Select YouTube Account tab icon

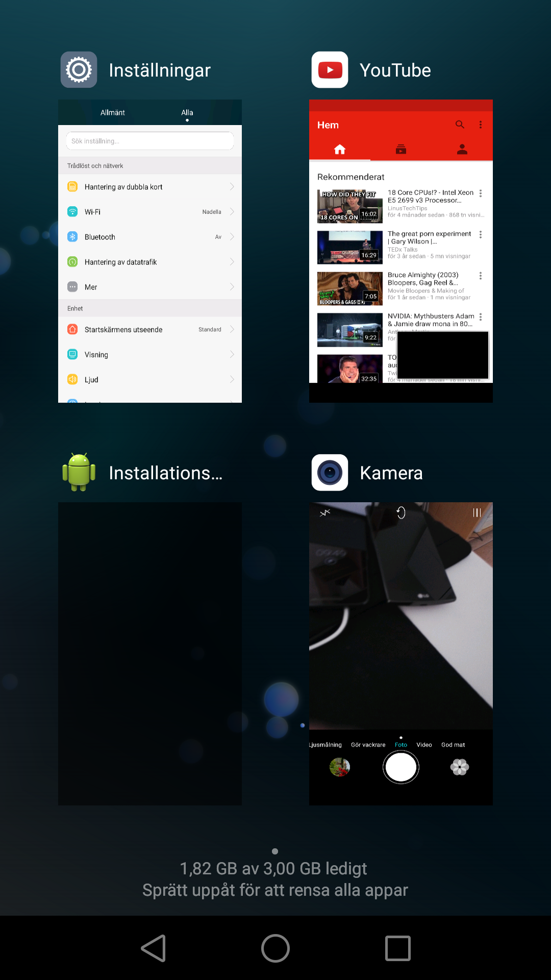(462, 149)
